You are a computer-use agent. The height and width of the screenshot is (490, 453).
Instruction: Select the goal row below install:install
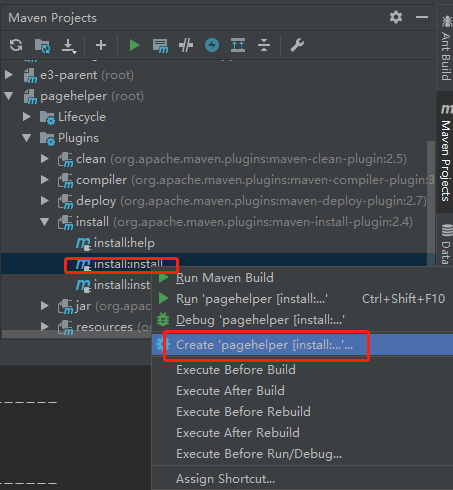[113, 285]
